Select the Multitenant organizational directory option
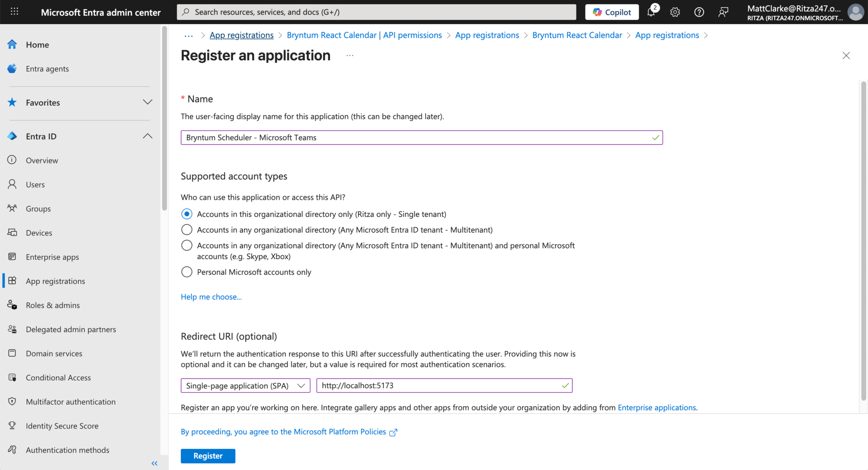 pos(187,230)
